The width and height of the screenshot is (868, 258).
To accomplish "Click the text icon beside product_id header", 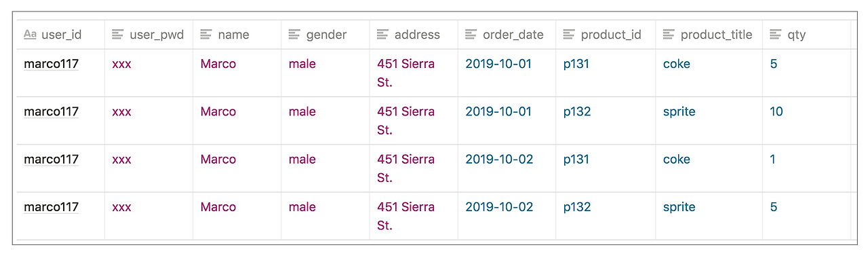I will click(569, 35).
